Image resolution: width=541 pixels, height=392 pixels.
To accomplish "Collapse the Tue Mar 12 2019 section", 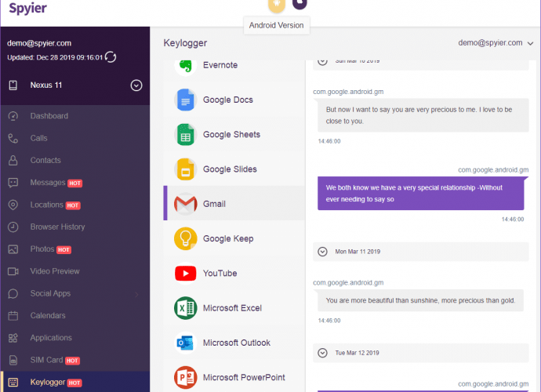I will click(x=322, y=353).
